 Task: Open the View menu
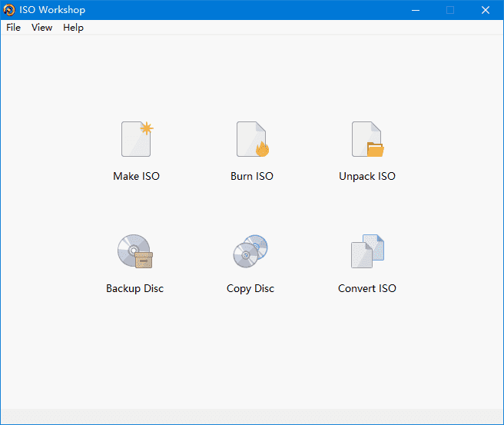pos(42,28)
